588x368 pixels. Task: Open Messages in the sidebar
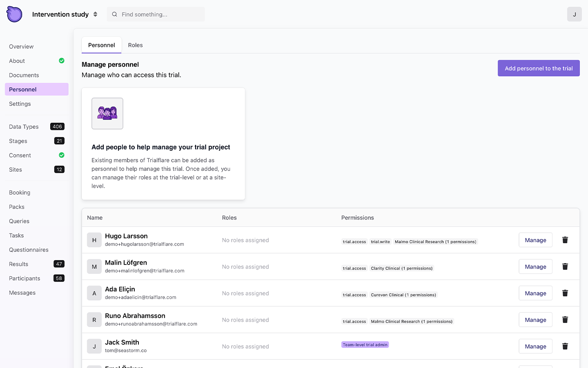[37, 293]
